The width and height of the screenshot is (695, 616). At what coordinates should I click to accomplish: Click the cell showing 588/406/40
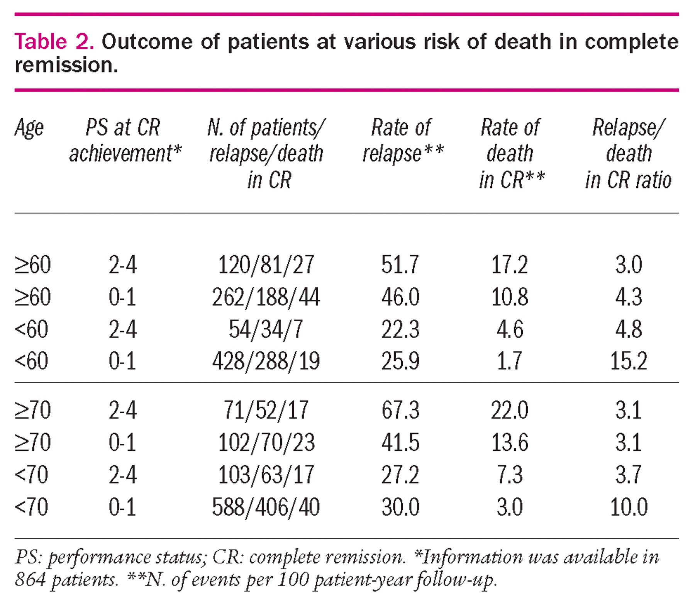266,507
